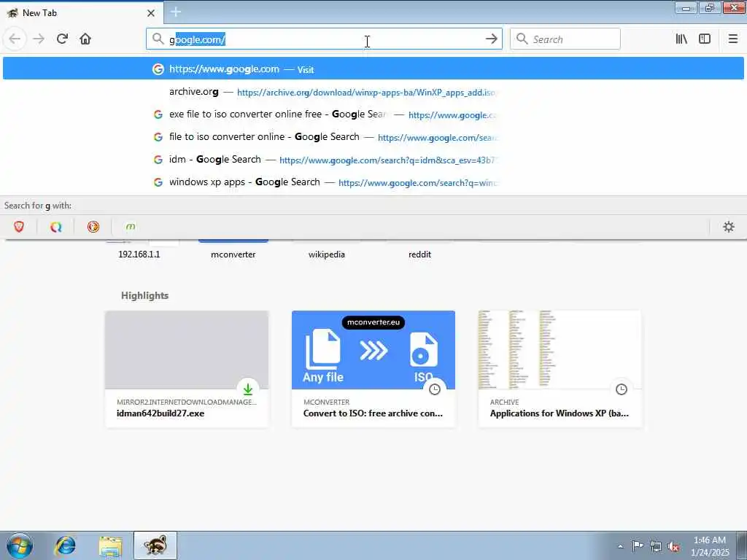747x560 pixels.
Task: Open the Library bookmarks icon
Action: [681, 39]
